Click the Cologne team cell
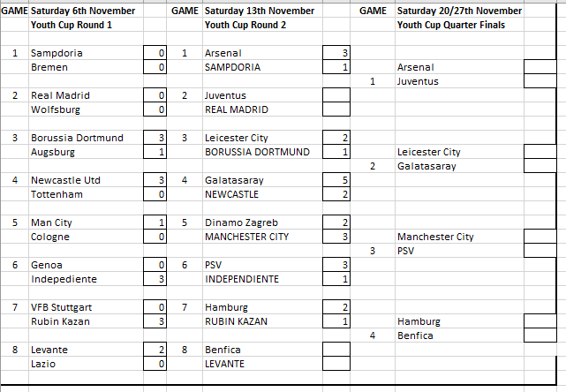This screenshot has height=392, width=566. tap(49, 237)
